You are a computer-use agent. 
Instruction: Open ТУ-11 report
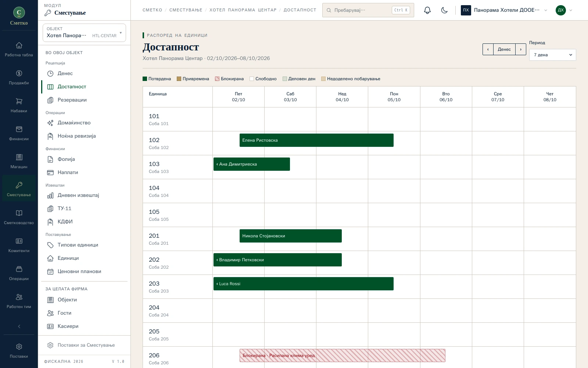coord(84,208)
